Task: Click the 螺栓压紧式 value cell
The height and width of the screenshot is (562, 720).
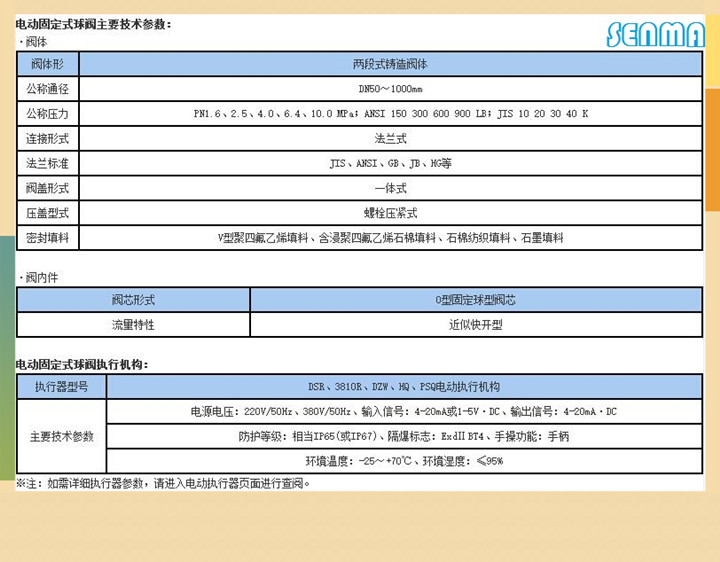Action: pos(390,213)
